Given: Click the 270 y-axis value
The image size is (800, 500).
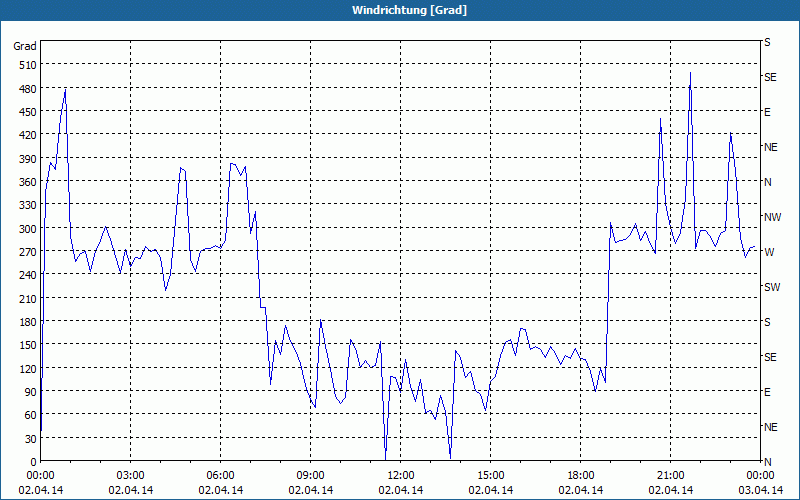Looking at the screenshot, I should (x=29, y=252).
